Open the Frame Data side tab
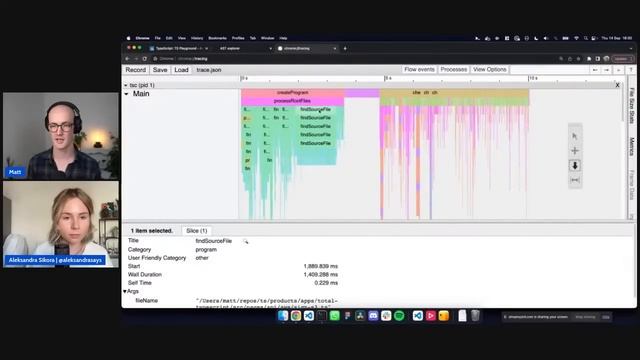640x360 pixels. pyautogui.click(x=632, y=185)
